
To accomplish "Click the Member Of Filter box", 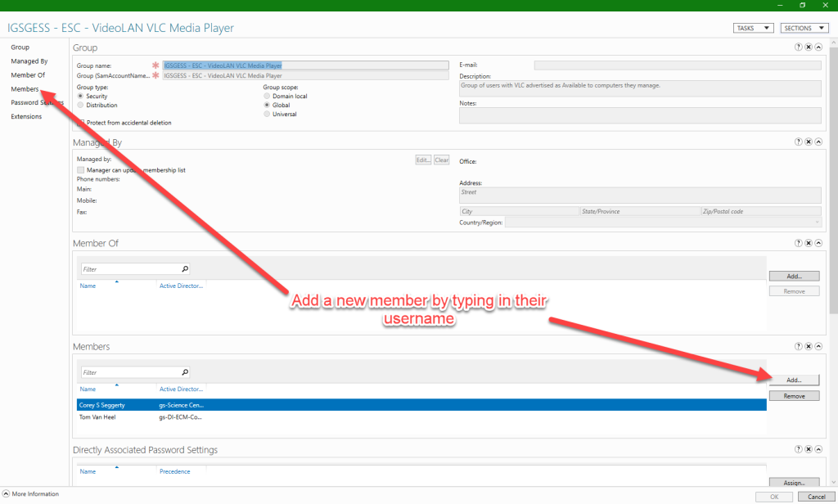I will (131, 269).
